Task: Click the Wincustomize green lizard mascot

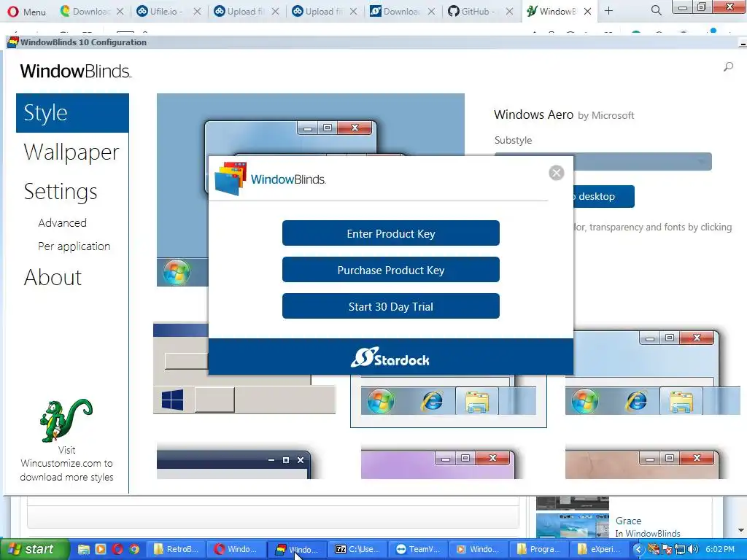Action: pyautogui.click(x=66, y=421)
